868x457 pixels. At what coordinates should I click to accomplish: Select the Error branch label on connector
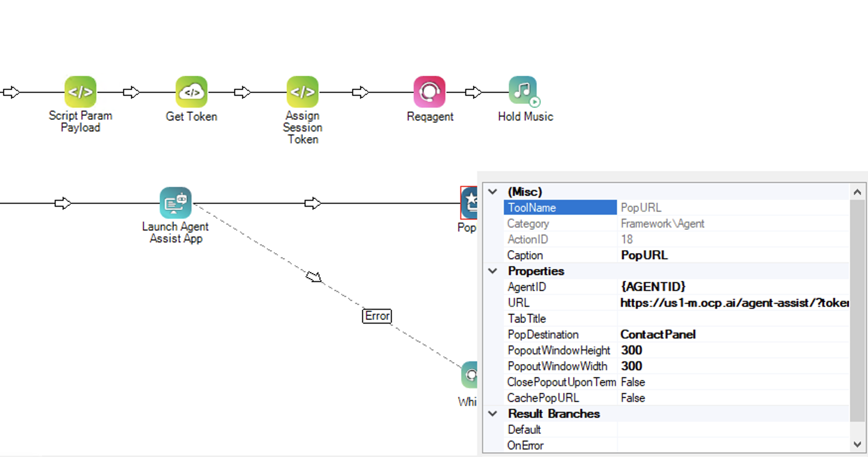click(377, 316)
